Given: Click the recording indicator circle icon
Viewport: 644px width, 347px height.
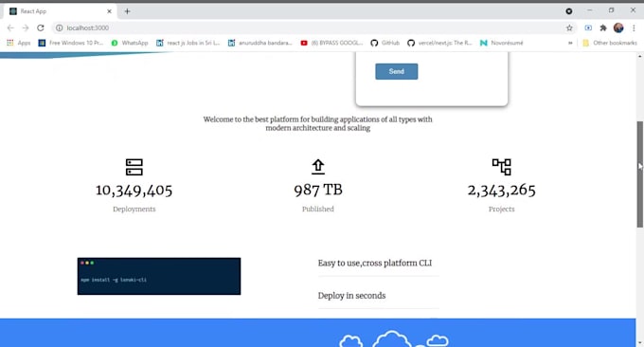Looking at the screenshot, I should pos(569,11).
